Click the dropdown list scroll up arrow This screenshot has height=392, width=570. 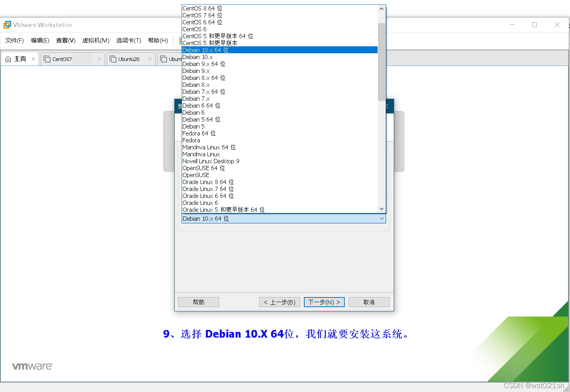pyautogui.click(x=381, y=8)
